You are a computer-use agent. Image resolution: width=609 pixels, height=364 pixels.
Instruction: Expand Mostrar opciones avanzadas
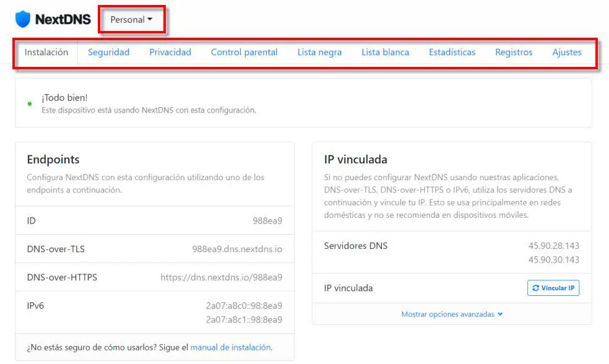[x=452, y=314]
